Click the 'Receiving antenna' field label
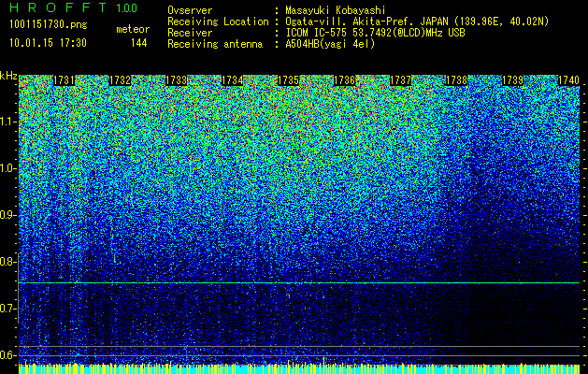This screenshot has height=374, width=588. [215, 44]
